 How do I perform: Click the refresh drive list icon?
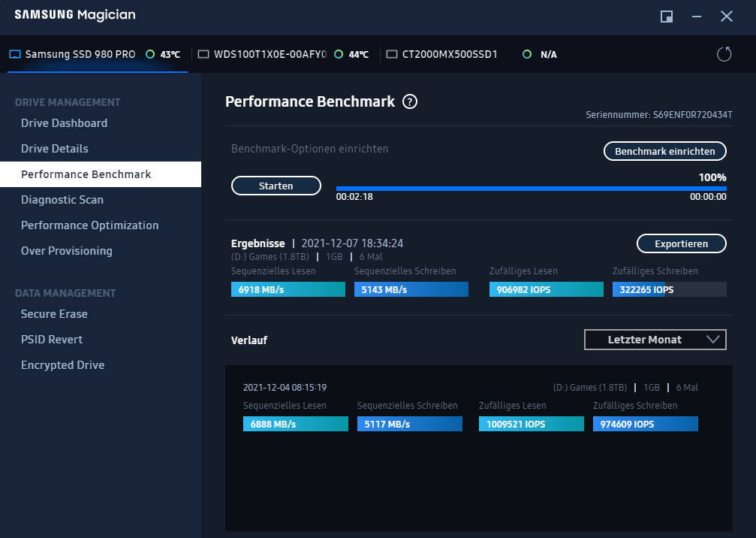[724, 54]
